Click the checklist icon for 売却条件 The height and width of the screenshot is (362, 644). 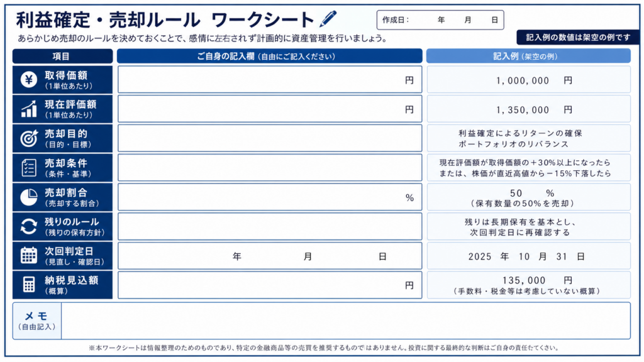click(x=29, y=168)
